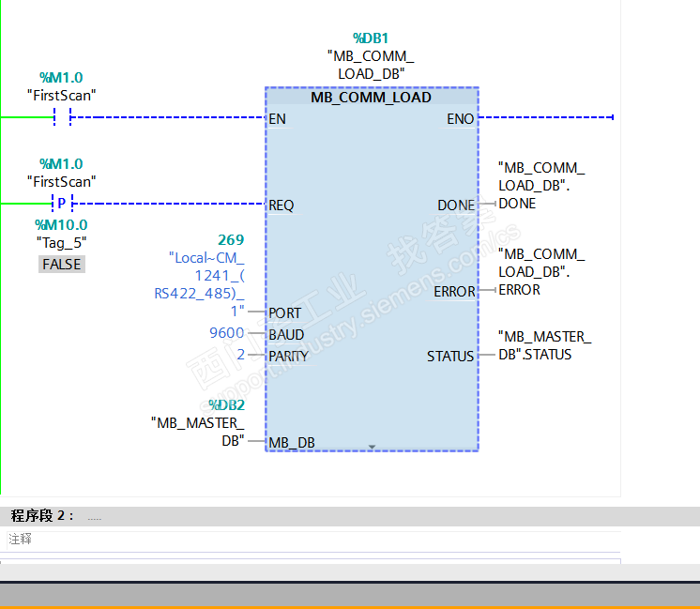This screenshot has width=700, height=609.
Task: Click the 程序段 2 network header
Action: coord(350,516)
